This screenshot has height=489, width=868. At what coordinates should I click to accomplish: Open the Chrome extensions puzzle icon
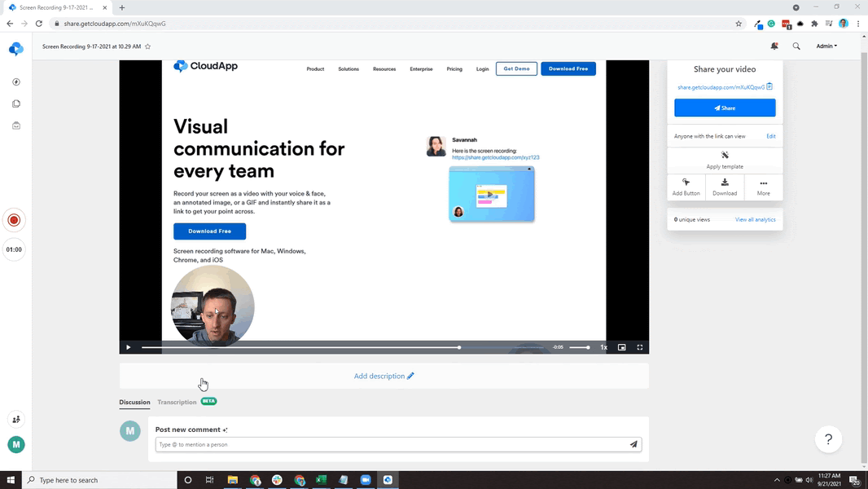click(814, 24)
